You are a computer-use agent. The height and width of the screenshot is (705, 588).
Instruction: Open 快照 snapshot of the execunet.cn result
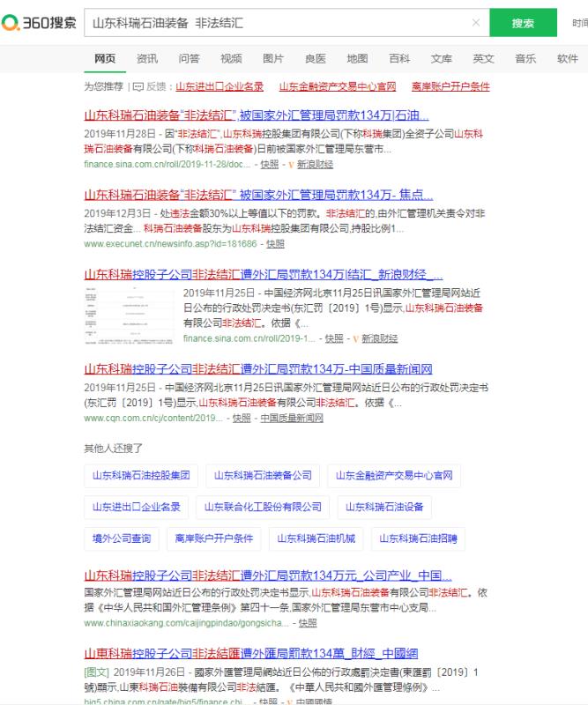[276, 244]
